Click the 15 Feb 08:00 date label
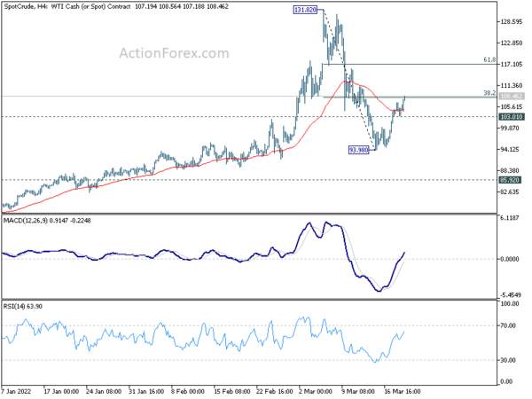 (x=231, y=392)
